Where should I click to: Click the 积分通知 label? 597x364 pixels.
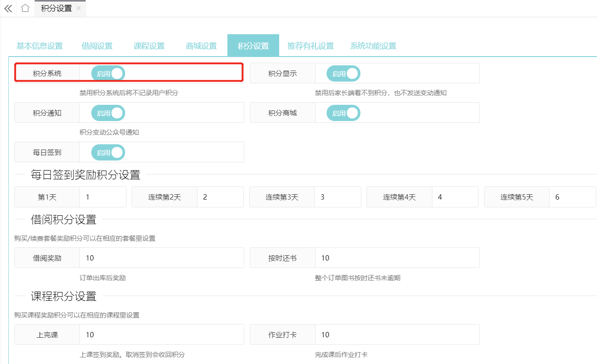pos(47,113)
